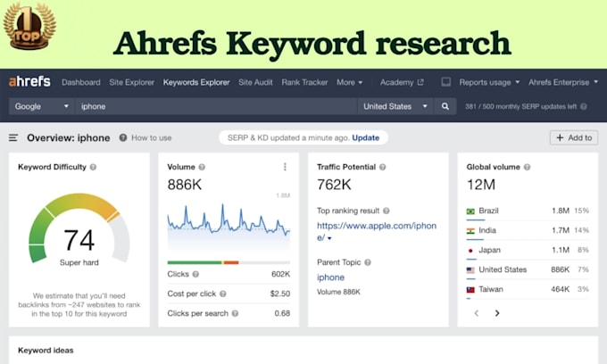
Task: Click the United States flag icon
Action: [x=470, y=270]
